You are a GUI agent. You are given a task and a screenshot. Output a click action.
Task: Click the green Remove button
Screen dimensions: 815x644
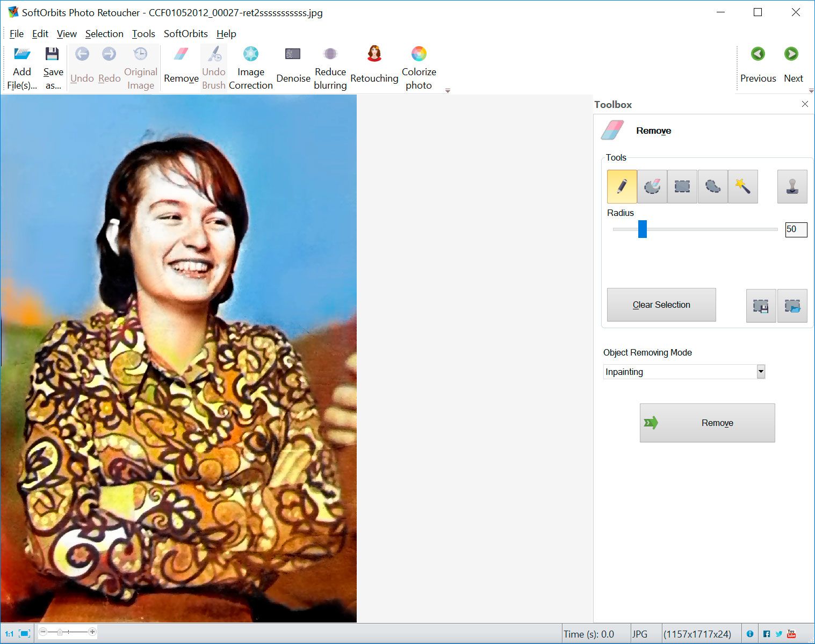click(x=707, y=423)
